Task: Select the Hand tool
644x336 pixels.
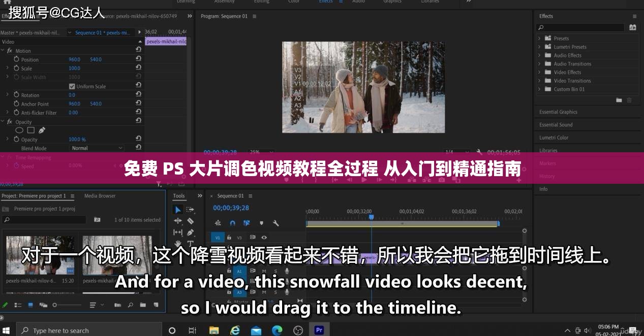Action: (178, 242)
